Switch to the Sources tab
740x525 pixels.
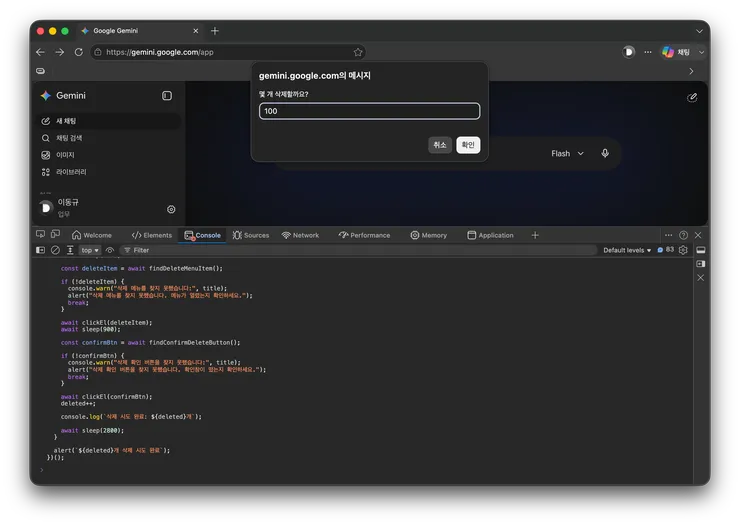[x=251, y=235]
